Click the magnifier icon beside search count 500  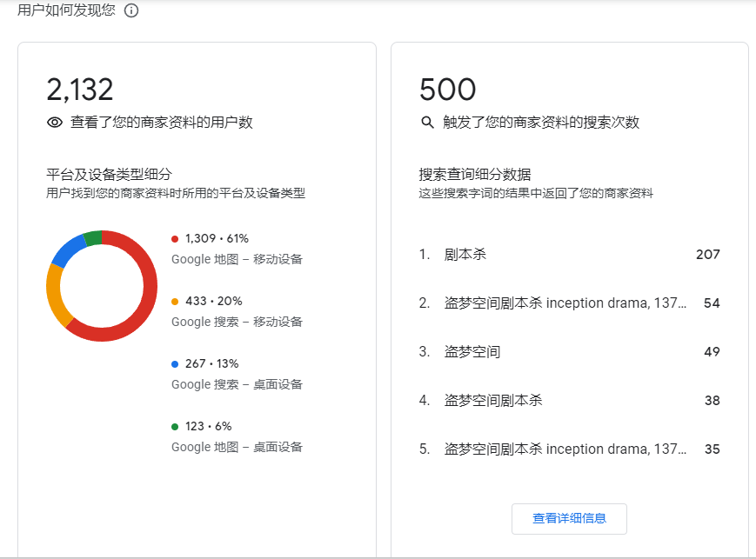click(430, 123)
